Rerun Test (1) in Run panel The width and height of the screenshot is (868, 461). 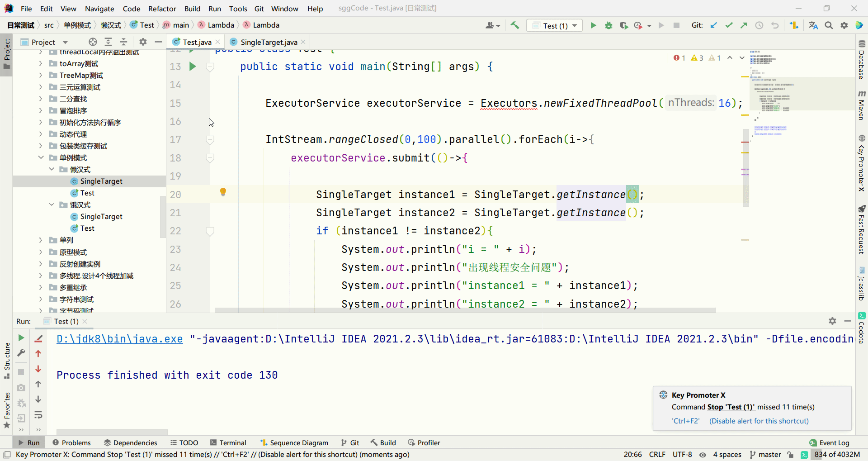coord(21,338)
